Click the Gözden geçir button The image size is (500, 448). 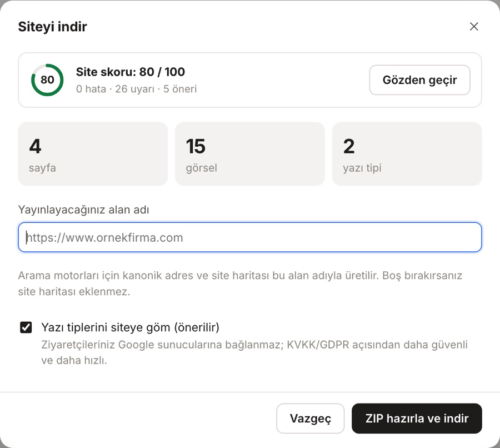pyautogui.click(x=419, y=80)
